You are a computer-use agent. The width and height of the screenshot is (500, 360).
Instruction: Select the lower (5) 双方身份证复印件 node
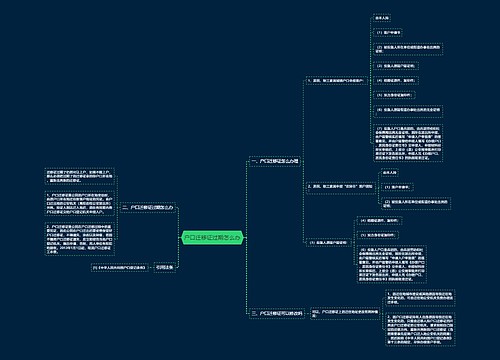pyautogui.click(x=378, y=235)
